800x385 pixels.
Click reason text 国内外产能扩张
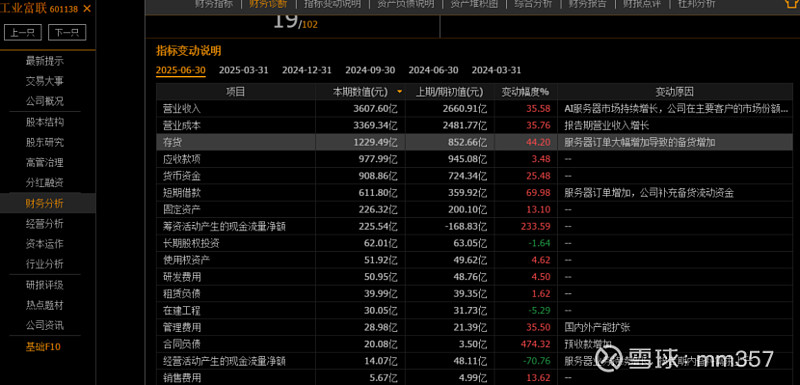click(x=597, y=327)
